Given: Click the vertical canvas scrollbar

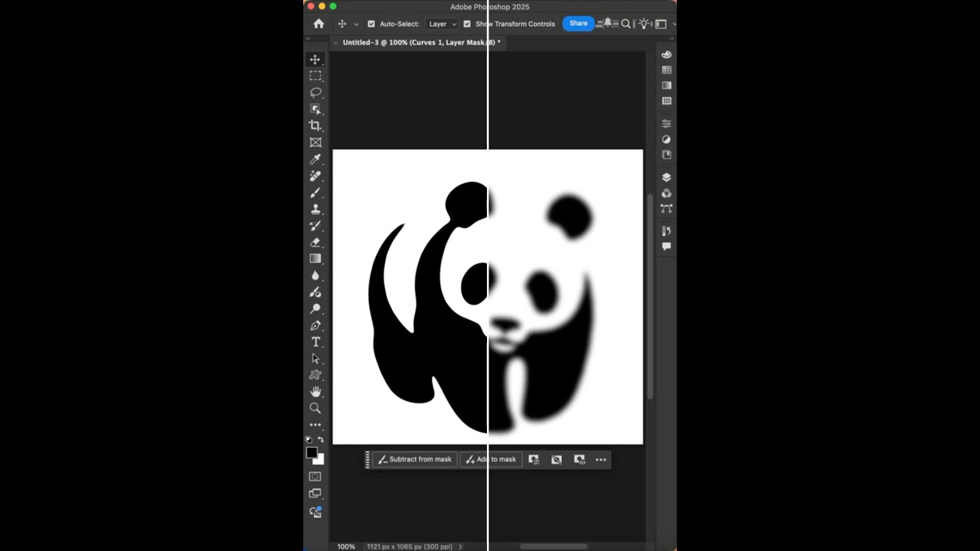Looking at the screenshot, I should coord(650,296).
